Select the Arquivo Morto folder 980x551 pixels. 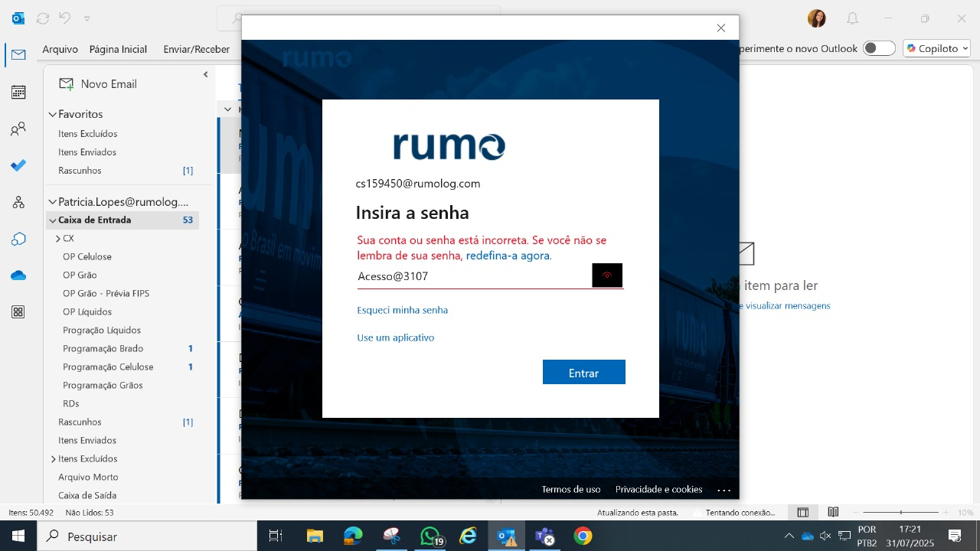pos(88,478)
